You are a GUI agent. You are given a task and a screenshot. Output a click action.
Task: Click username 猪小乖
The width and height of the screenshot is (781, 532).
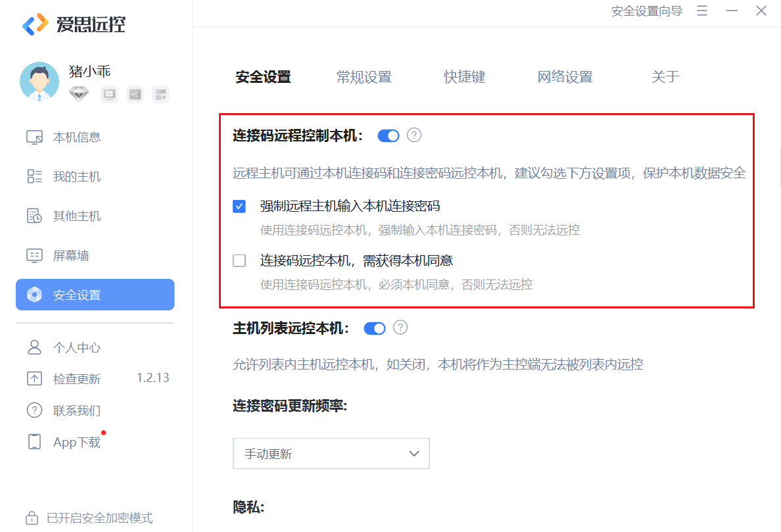tap(89, 71)
